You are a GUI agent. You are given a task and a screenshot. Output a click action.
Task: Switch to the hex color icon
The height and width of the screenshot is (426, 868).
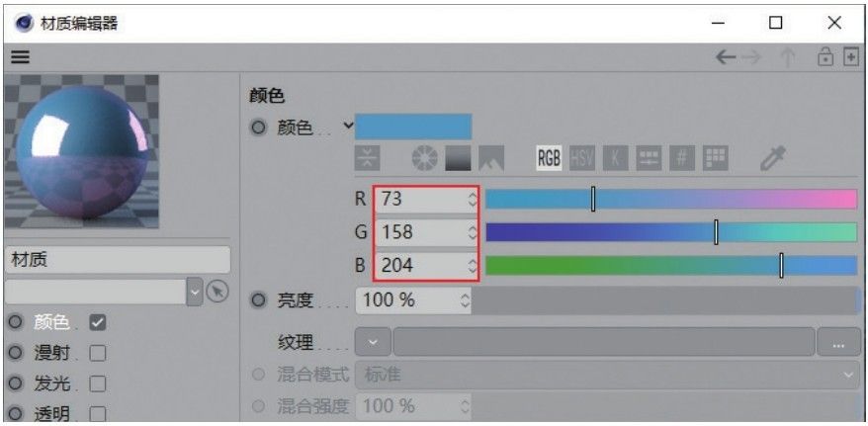tap(682, 159)
